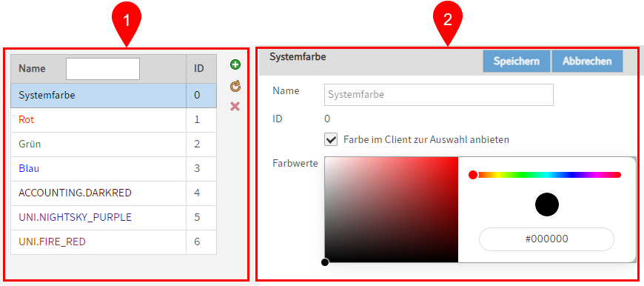Click ID cell 4 in list
Viewport: 644px width, 286px height.
201,193
